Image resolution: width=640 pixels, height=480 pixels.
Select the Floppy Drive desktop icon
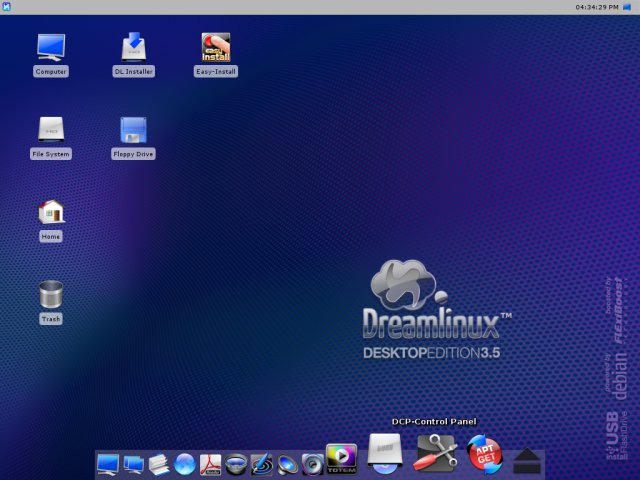click(133, 130)
